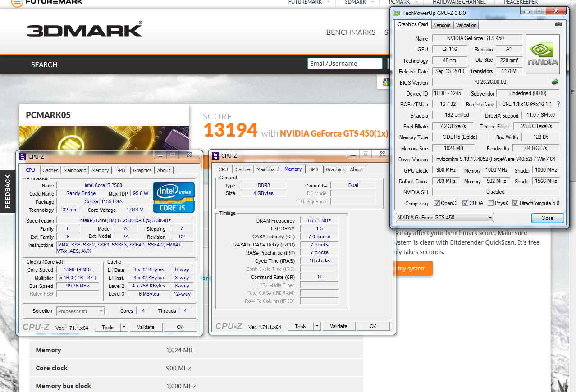Click the NVIDIA GeForce GTS 450(1x) result link
Image resolution: width=576 pixels, height=392 pixels.
pos(334,133)
